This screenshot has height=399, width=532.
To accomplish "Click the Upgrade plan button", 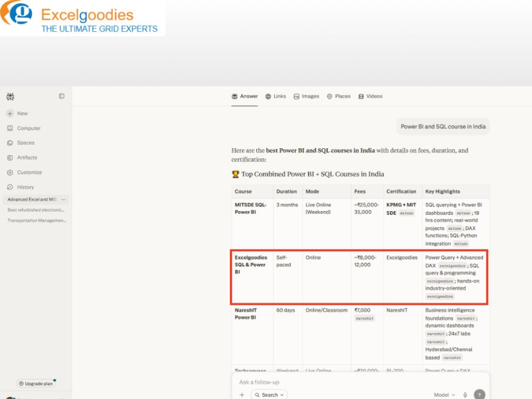I will 36,384.
